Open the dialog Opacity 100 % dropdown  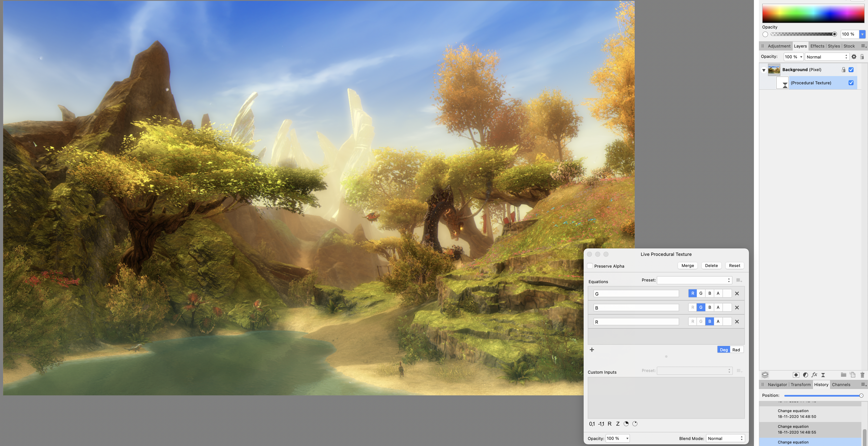618,438
